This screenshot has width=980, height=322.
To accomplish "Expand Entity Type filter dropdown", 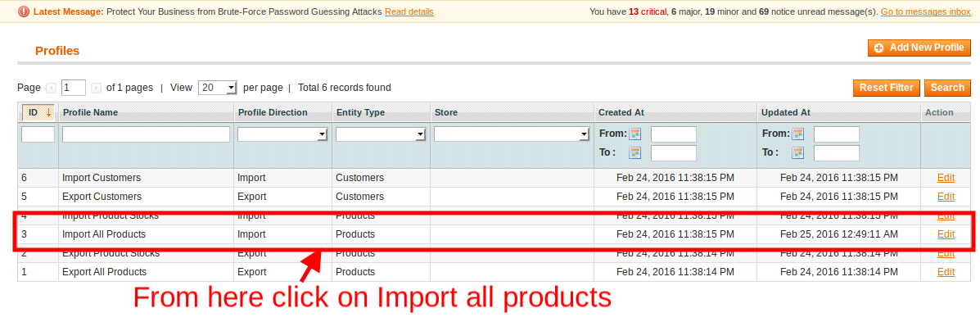I will click(381, 134).
